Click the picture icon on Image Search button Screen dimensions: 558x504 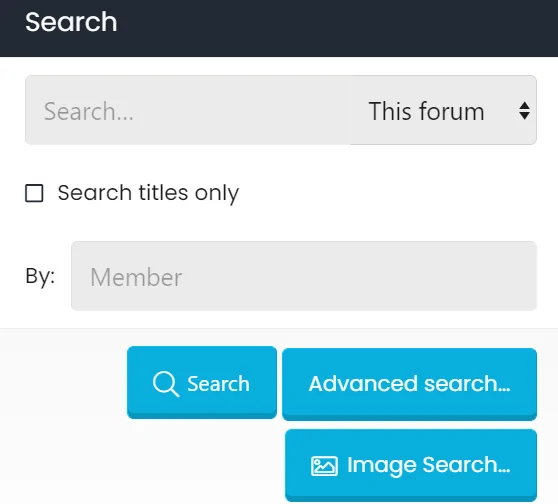tap(324, 466)
